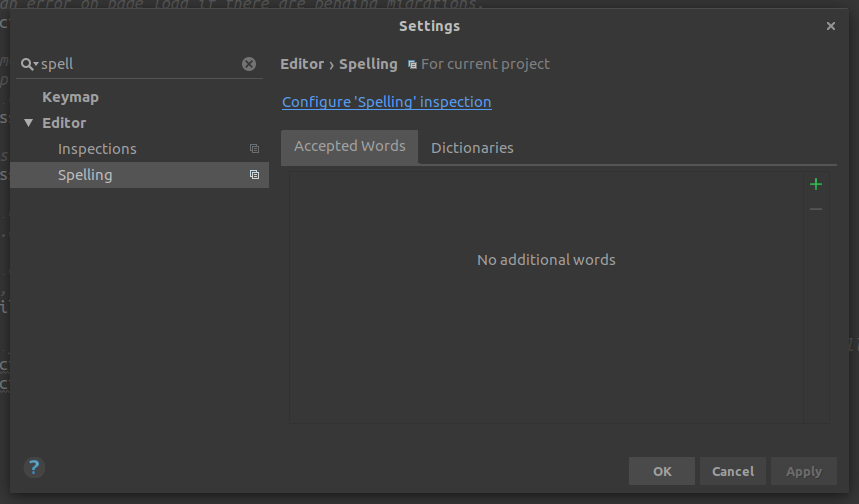859x504 pixels.
Task: Click the project-level icon beside Inspections
Action: tap(254, 148)
